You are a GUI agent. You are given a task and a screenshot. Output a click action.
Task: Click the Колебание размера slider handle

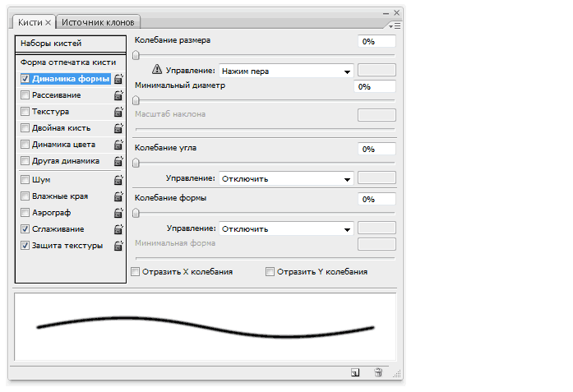(136, 54)
